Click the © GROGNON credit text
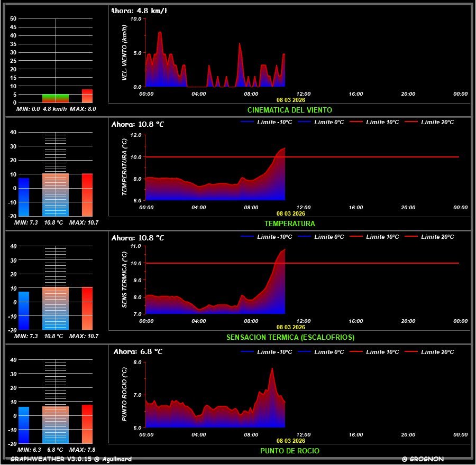The width and height of the screenshot is (476, 465). (x=423, y=459)
